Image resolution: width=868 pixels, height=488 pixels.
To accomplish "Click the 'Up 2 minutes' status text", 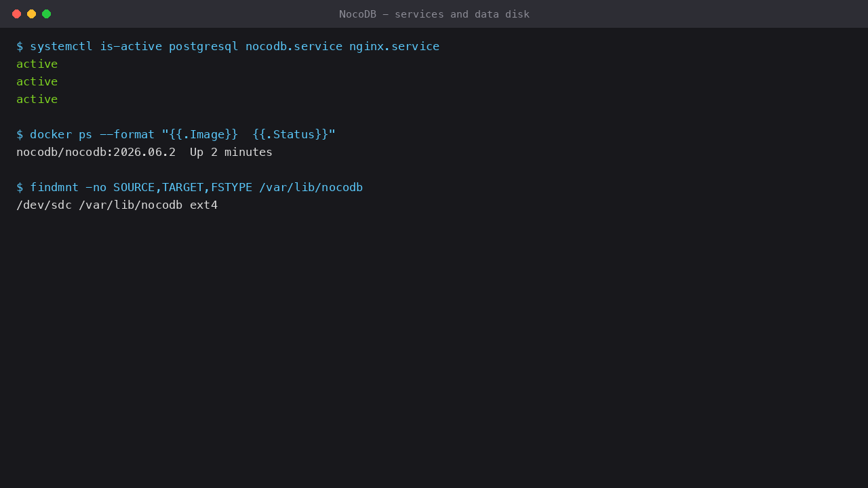I will (231, 152).
